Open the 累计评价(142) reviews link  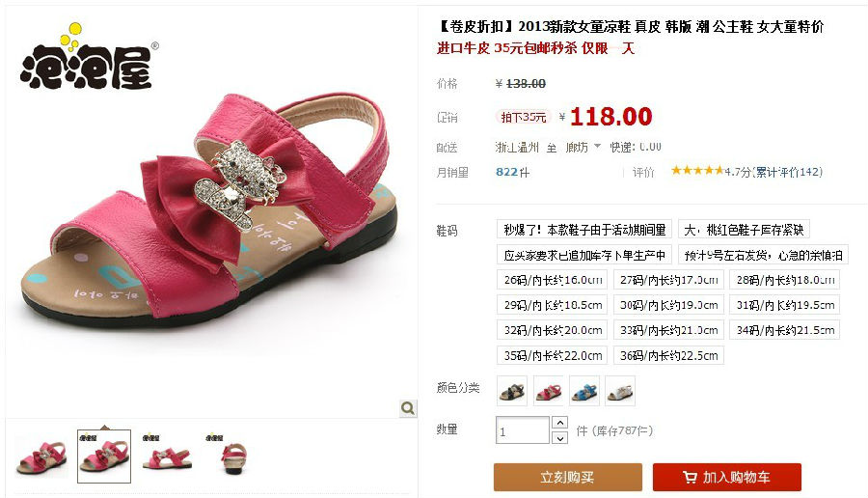pyautogui.click(x=788, y=172)
